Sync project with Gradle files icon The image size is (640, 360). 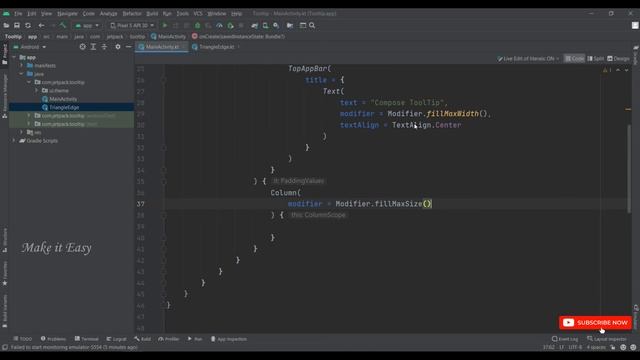255,25
